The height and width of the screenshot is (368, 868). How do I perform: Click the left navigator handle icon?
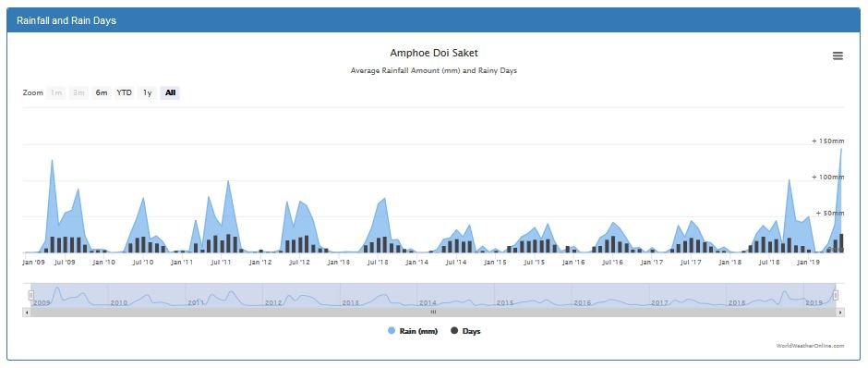pyautogui.click(x=31, y=295)
